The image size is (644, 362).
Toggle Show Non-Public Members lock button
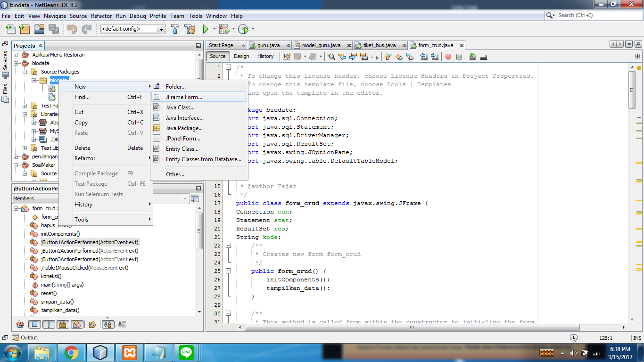63,324
